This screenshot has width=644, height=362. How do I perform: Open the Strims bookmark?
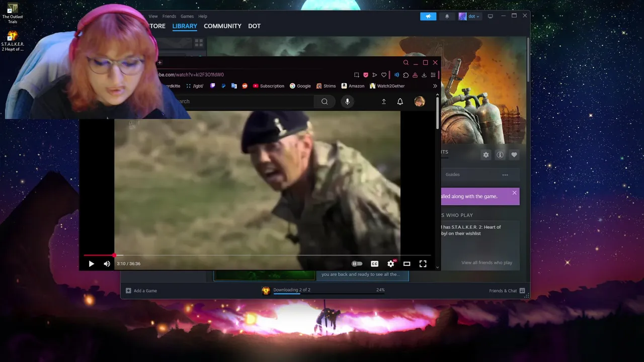coord(326,86)
